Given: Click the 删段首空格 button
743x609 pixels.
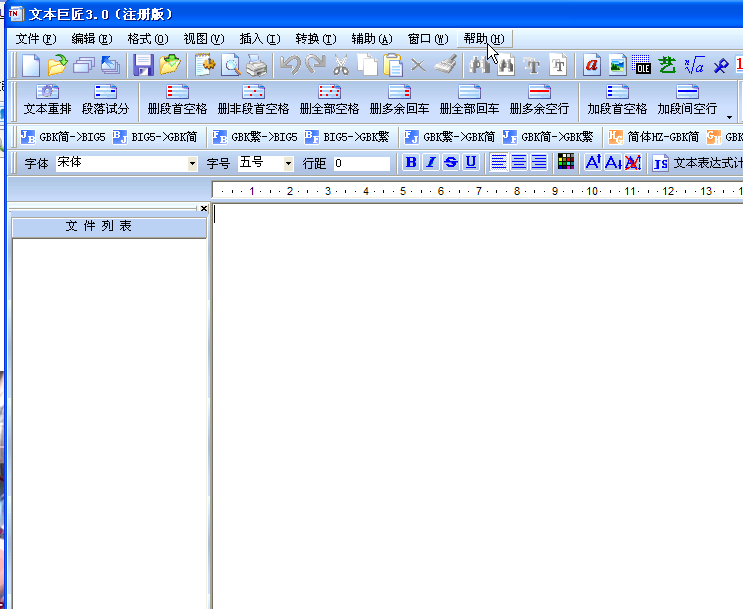Looking at the screenshot, I should tap(177, 100).
